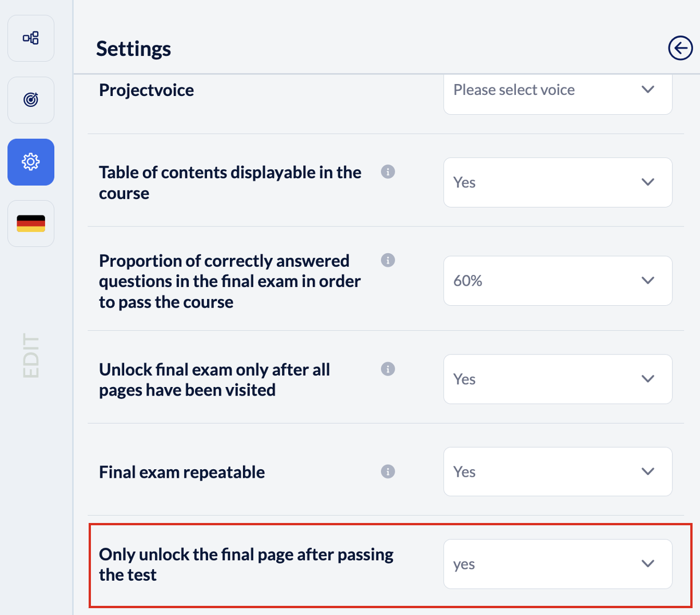The width and height of the screenshot is (700, 615).
Task: Click the Projectvoice setting label
Action: [146, 90]
